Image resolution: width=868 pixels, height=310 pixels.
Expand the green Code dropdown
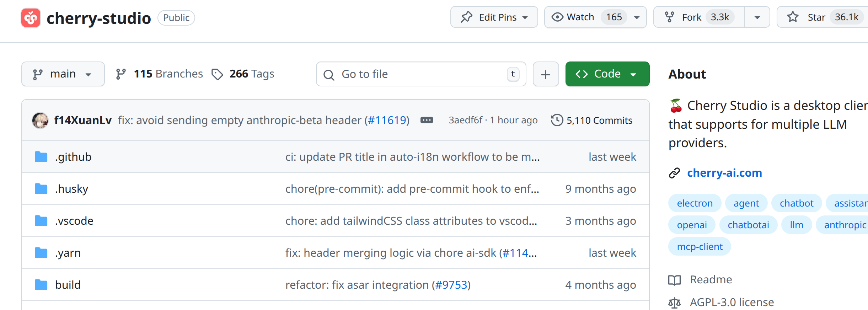607,74
